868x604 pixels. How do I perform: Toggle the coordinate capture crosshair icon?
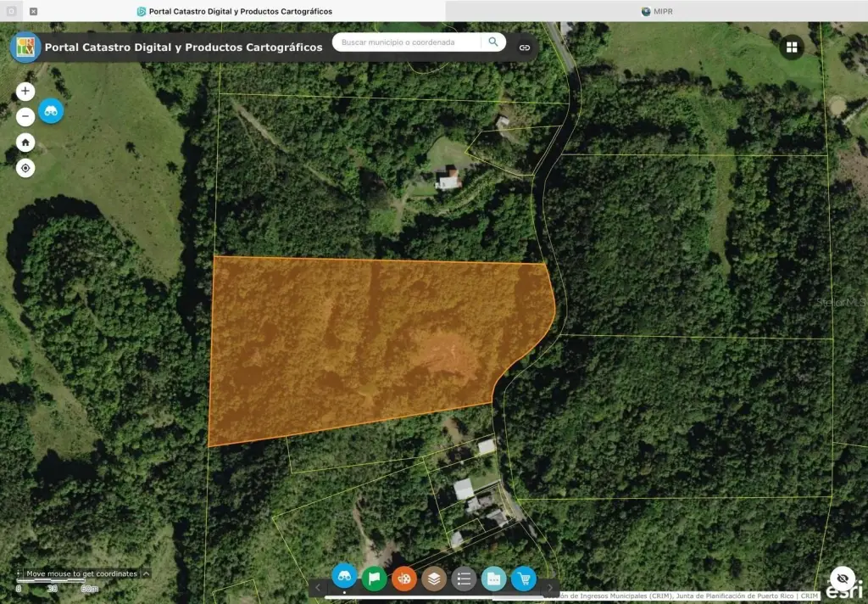(x=19, y=574)
